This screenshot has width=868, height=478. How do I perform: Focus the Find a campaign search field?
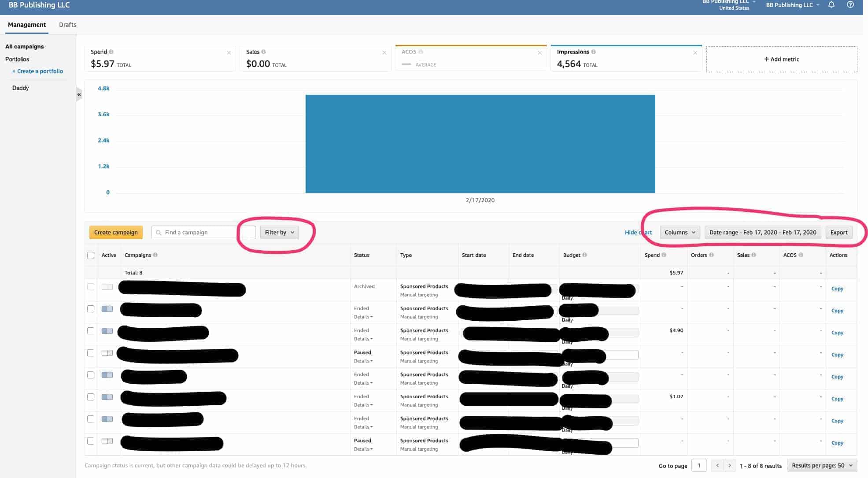[x=203, y=233]
